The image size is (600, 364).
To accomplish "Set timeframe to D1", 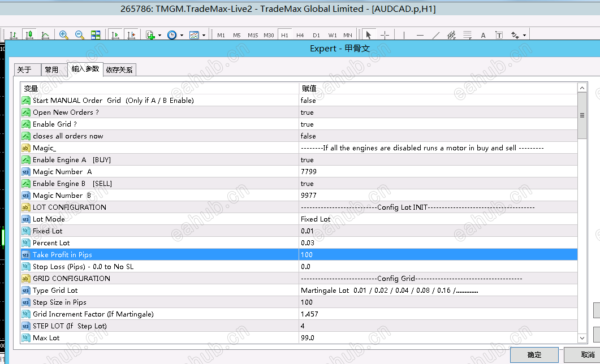I will pyautogui.click(x=316, y=35).
